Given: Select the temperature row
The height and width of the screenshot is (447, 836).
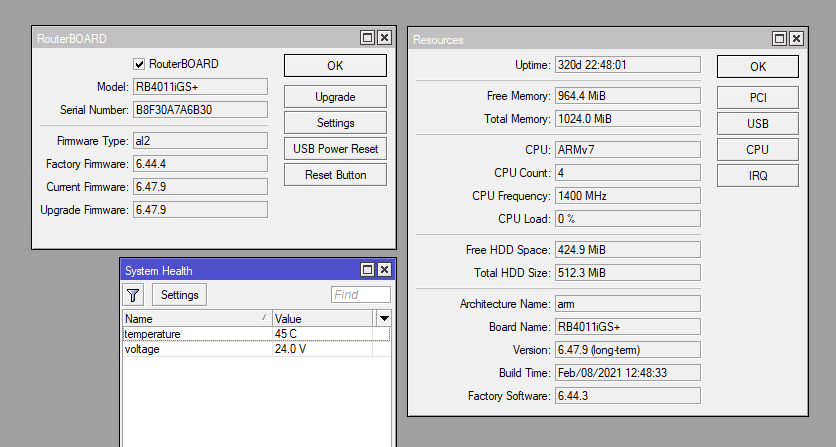Looking at the screenshot, I should click(x=256, y=334).
